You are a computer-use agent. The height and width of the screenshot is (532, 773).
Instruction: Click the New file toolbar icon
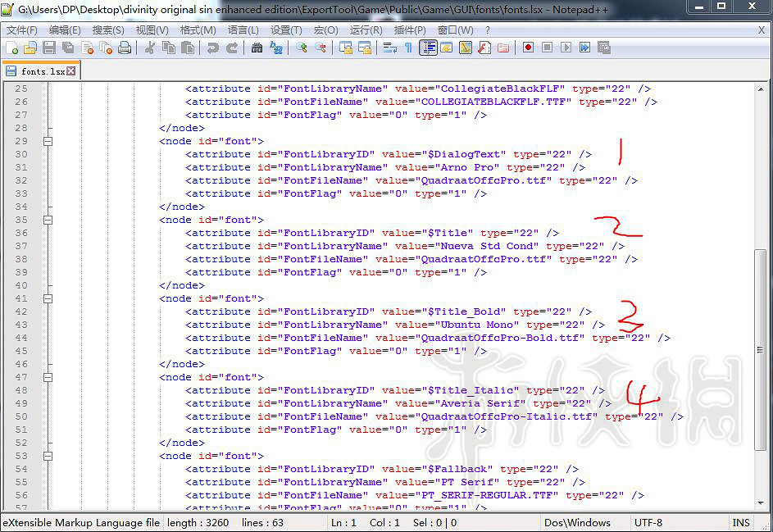click(x=12, y=48)
